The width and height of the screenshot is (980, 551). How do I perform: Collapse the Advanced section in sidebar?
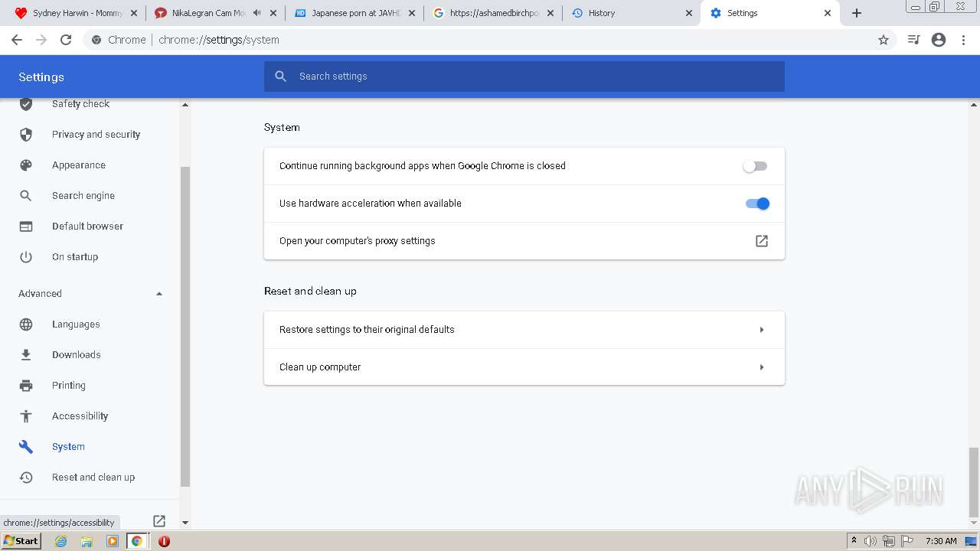pos(159,294)
